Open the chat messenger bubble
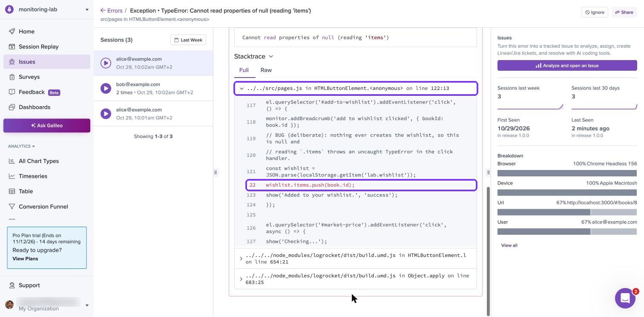The image size is (644, 317). 625,298
